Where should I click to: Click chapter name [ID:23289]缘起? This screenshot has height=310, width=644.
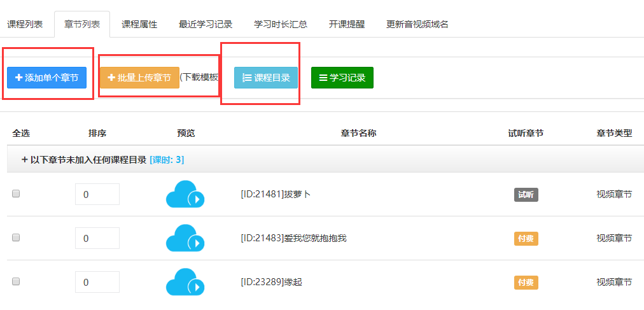point(271,282)
